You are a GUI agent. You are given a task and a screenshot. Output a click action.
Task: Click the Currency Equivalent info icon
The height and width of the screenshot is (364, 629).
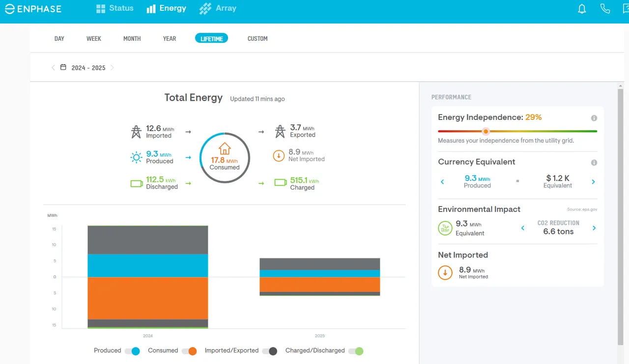click(594, 163)
